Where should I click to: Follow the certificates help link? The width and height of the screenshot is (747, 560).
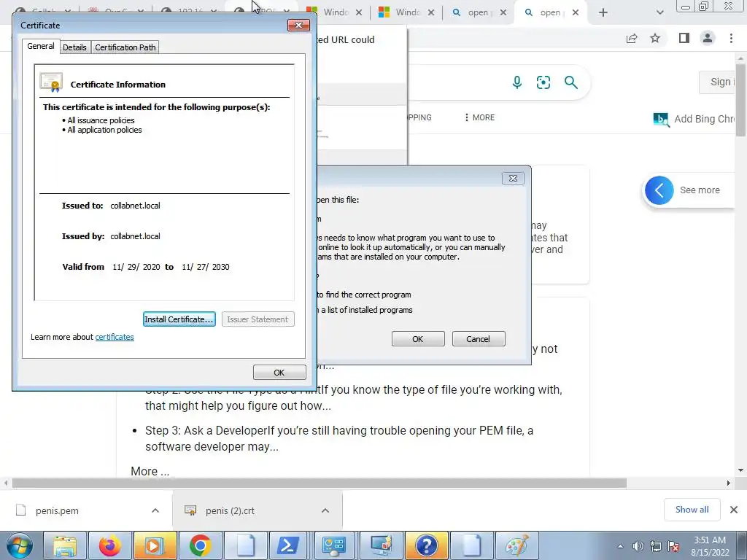pos(115,337)
